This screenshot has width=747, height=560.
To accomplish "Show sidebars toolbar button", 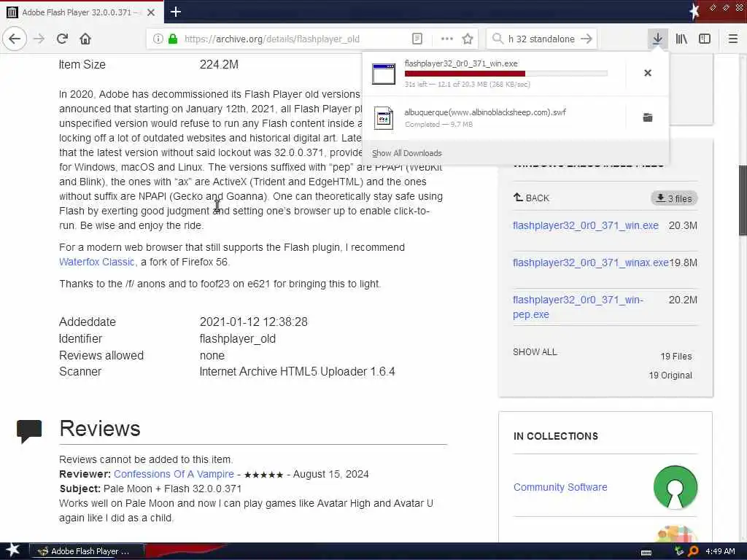I will [x=705, y=39].
